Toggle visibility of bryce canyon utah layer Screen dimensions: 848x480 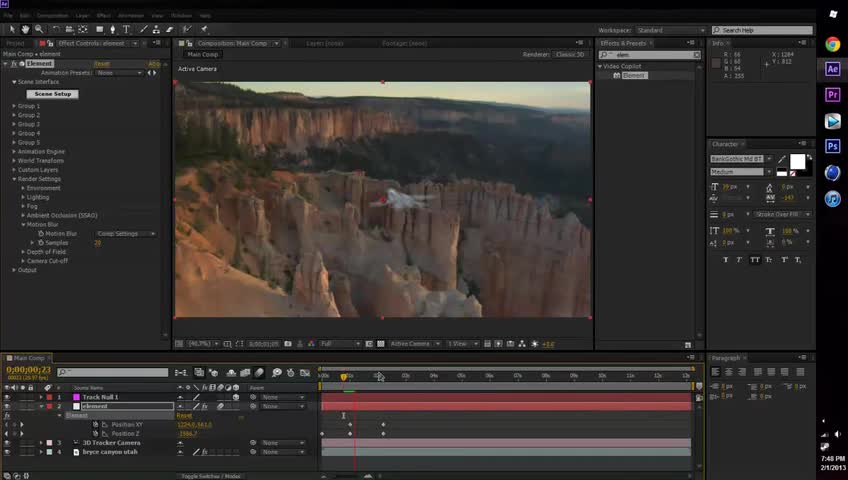tap(6, 452)
